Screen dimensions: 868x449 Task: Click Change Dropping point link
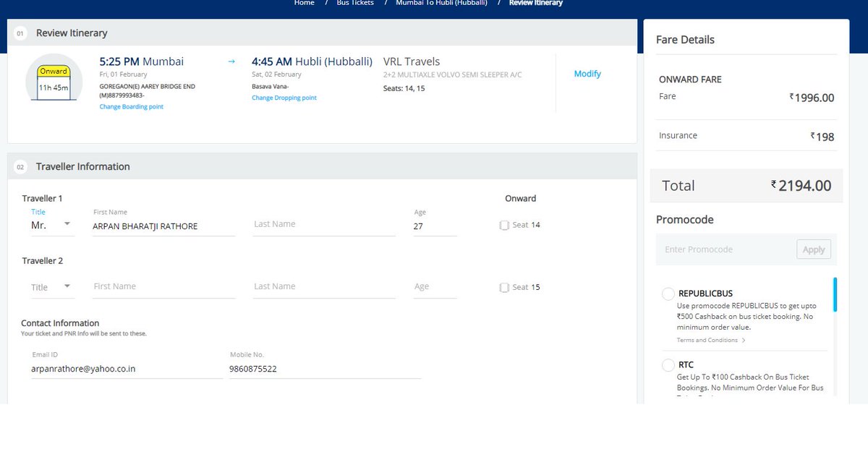click(x=284, y=98)
